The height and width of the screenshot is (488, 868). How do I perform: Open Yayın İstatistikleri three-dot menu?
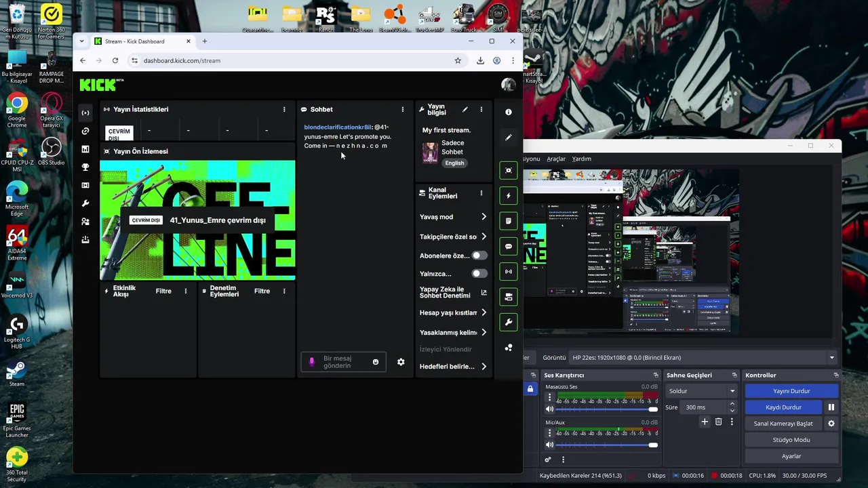point(284,109)
